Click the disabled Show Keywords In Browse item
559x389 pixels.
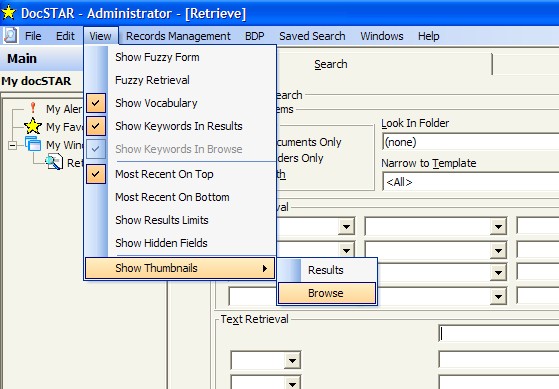[x=179, y=149]
